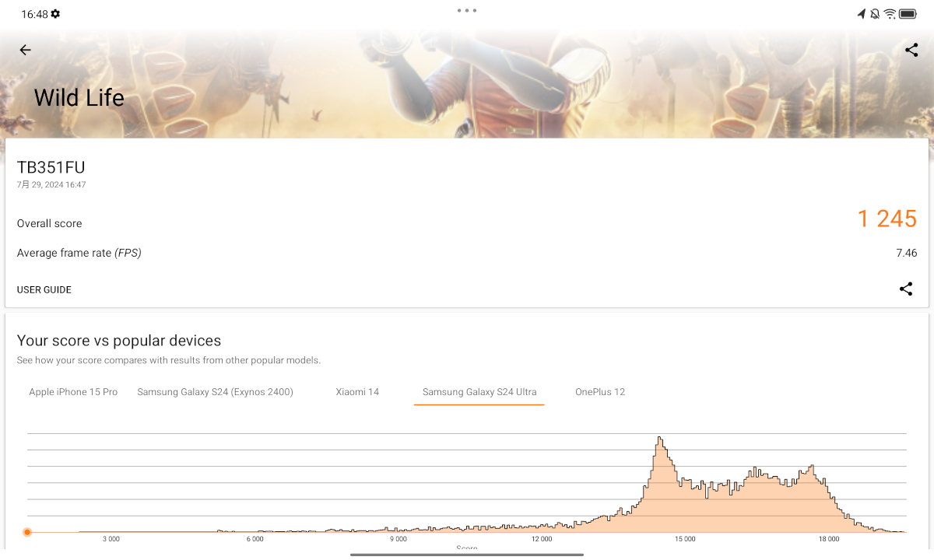Tap the 16:48 clock in status bar
The image size is (934, 560).
pyautogui.click(x=34, y=14)
